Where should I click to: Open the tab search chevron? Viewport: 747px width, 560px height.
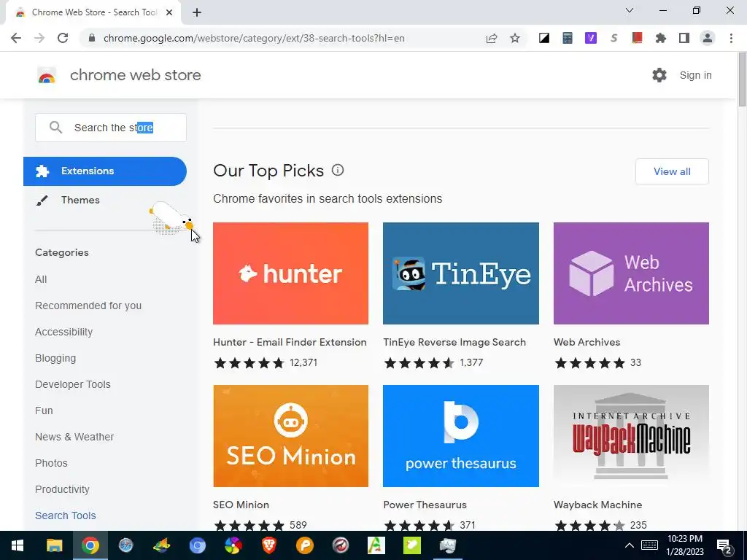(630, 10)
